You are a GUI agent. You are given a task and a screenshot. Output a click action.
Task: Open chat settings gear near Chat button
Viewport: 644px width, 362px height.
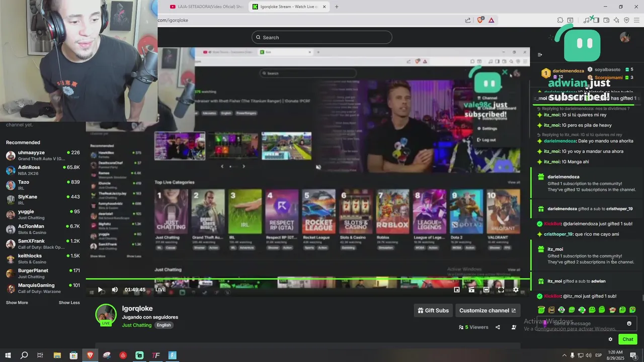point(610,339)
